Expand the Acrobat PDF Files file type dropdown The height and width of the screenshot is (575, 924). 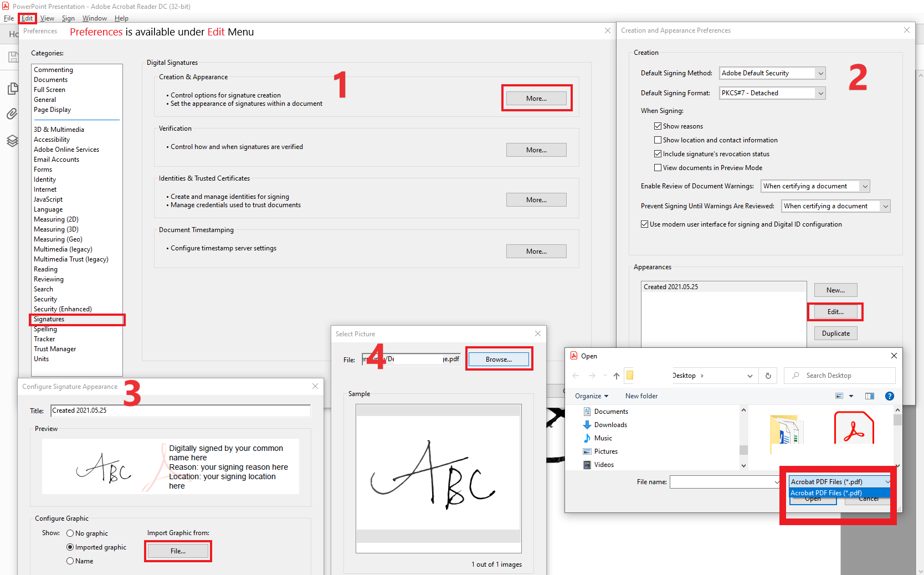[889, 481]
